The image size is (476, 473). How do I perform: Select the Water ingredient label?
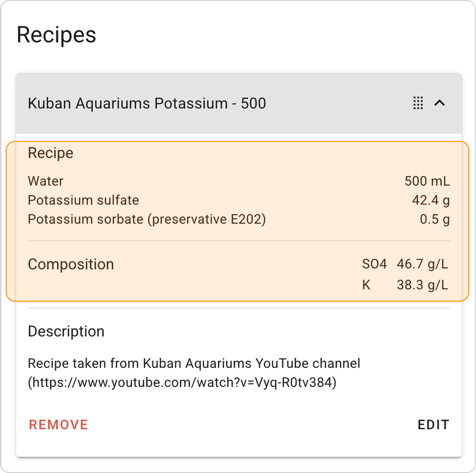click(x=46, y=181)
